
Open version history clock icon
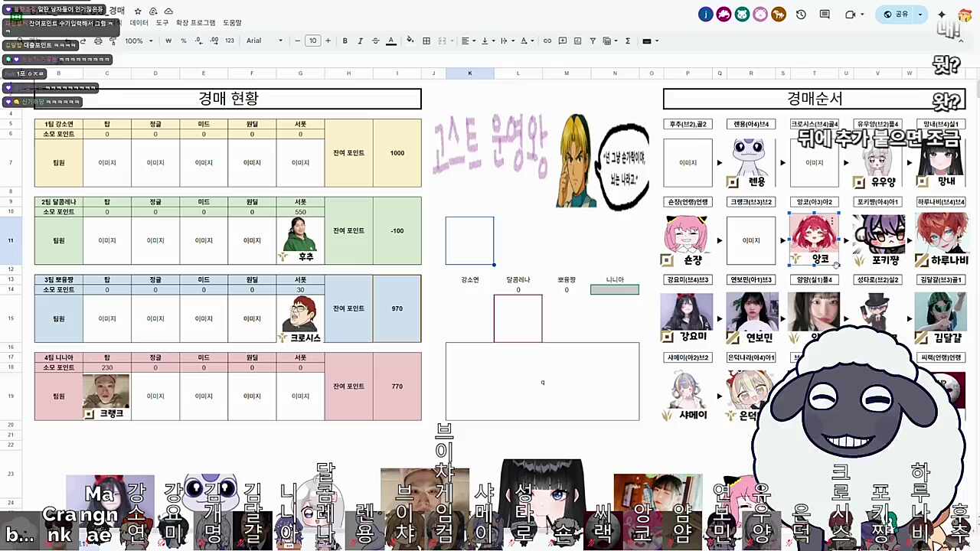pos(801,15)
